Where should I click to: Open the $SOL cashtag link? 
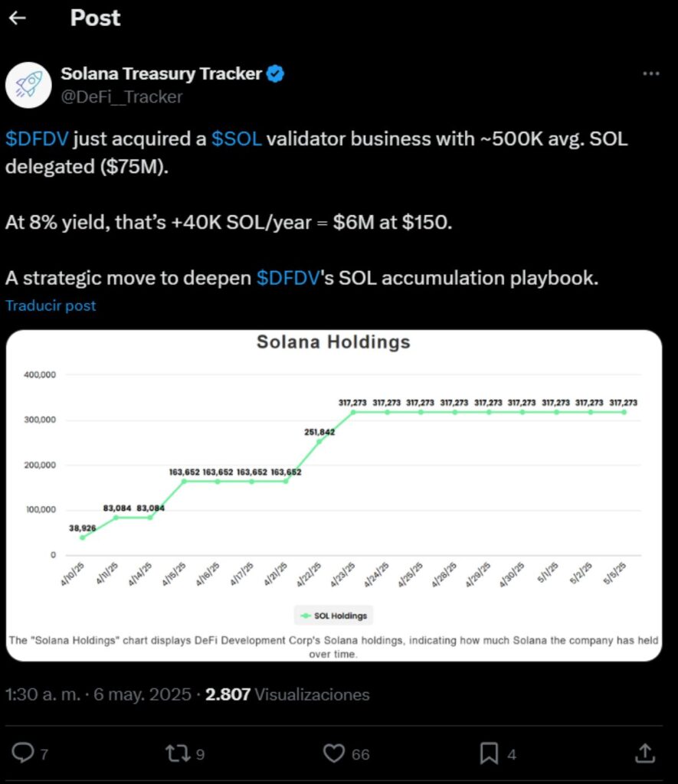click(x=236, y=139)
